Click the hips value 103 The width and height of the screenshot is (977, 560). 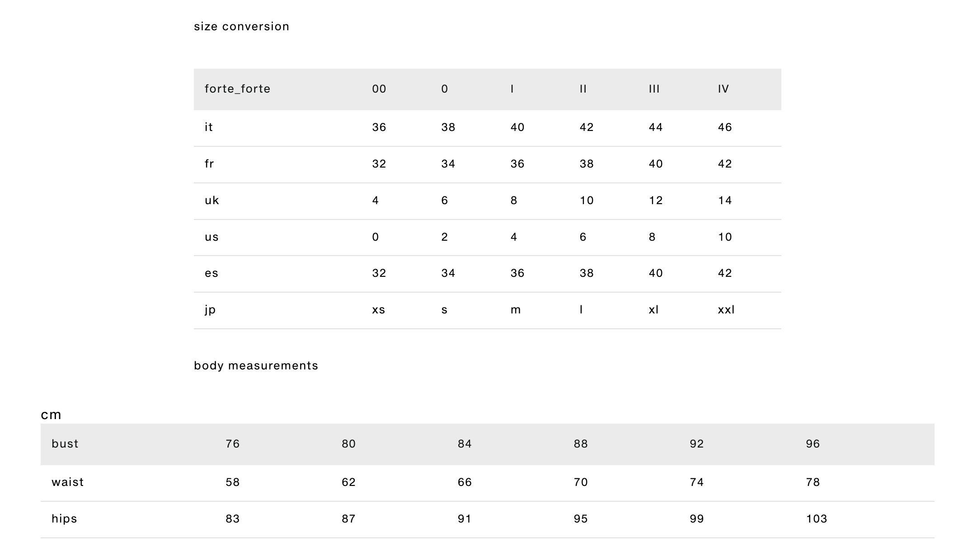817,519
